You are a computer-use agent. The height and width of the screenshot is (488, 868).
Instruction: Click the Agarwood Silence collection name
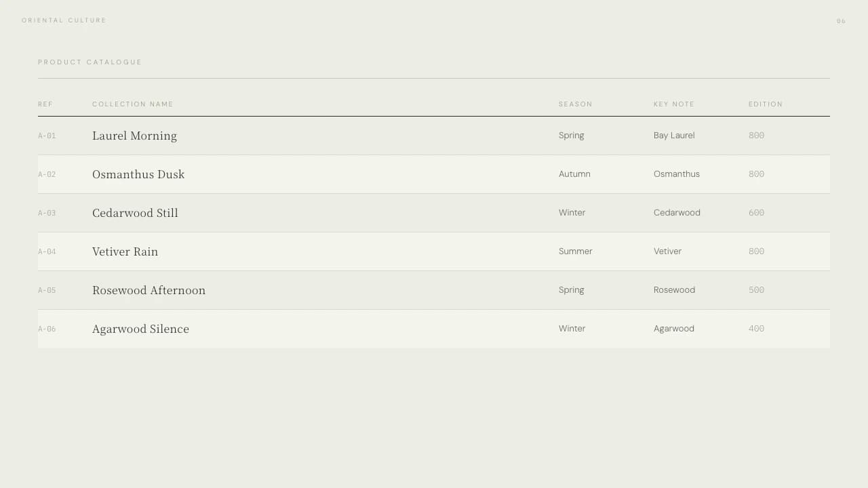pyautogui.click(x=140, y=329)
